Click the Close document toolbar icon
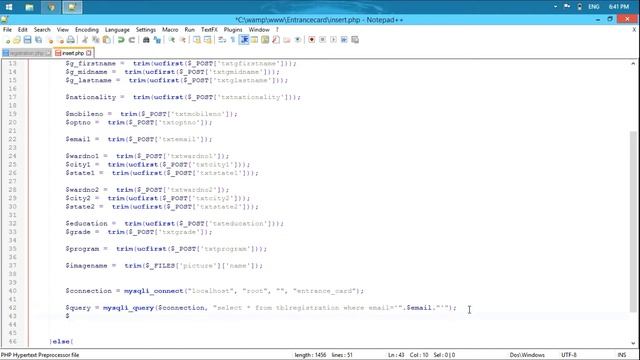Image resolution: width=640 pixels, height=360 pixels. tap(50, 40)
